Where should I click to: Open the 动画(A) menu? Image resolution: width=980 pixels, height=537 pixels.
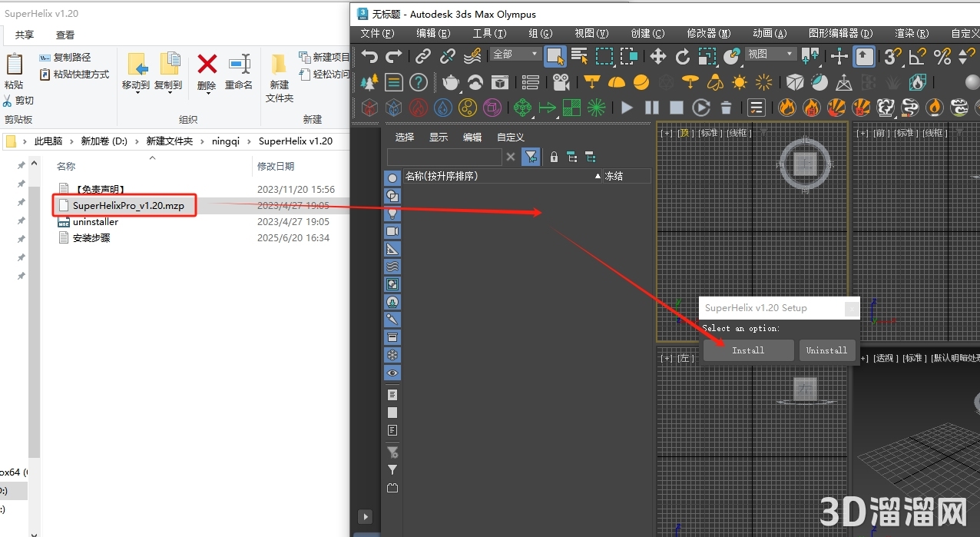coord(770,34)
